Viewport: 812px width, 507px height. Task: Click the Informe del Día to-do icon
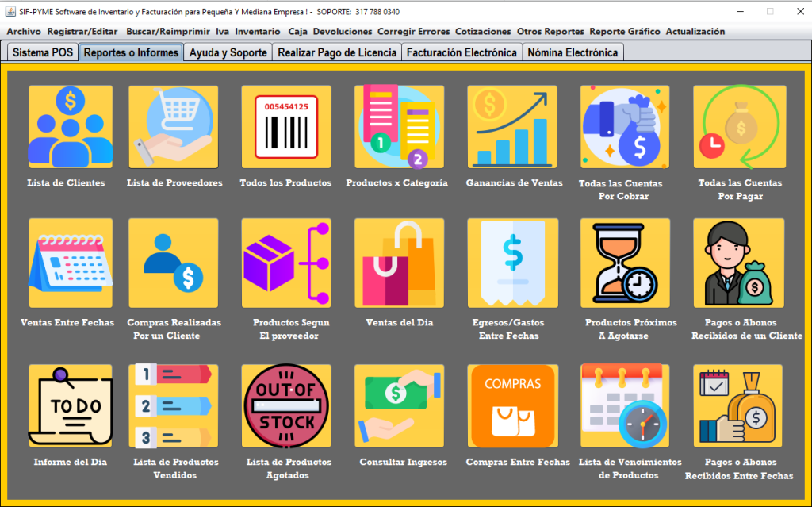(x=71, y=405)
